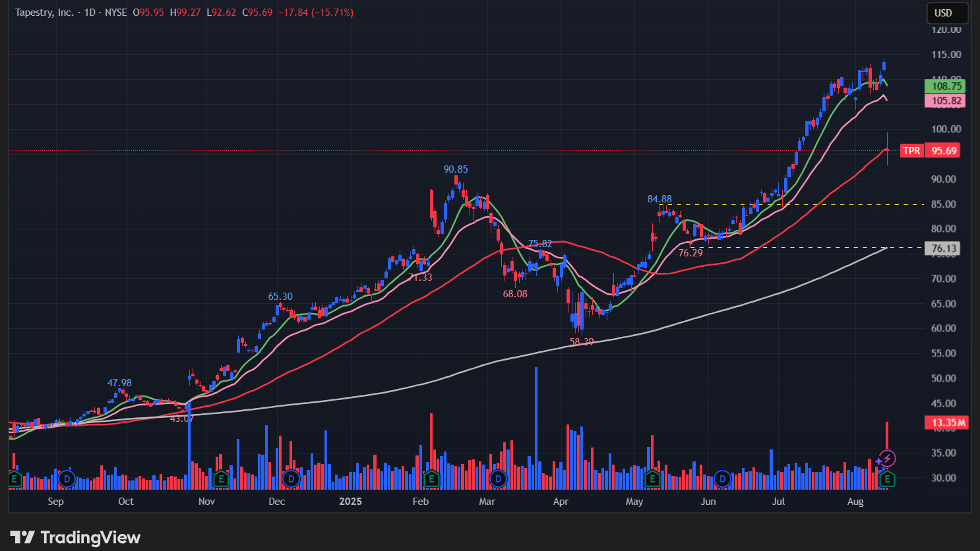Click the 65.30 high price annotation
Viewport: 980px width, 551px height.
[280, 297]
